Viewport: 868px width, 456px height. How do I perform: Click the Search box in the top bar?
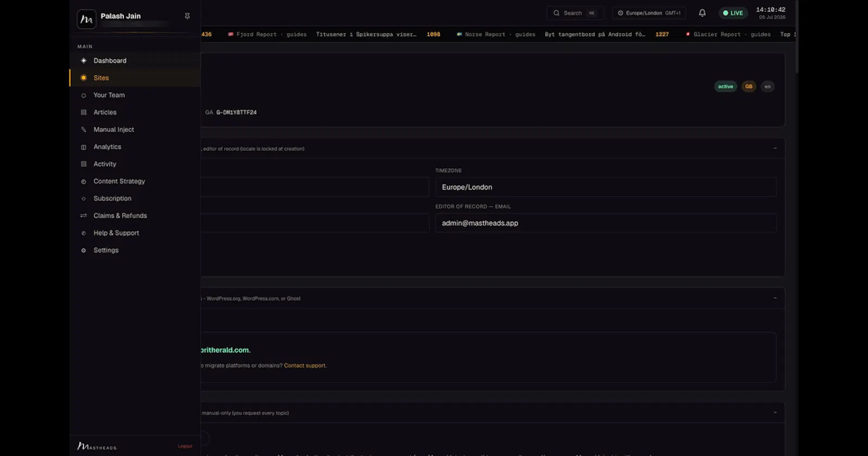(575, 13)
